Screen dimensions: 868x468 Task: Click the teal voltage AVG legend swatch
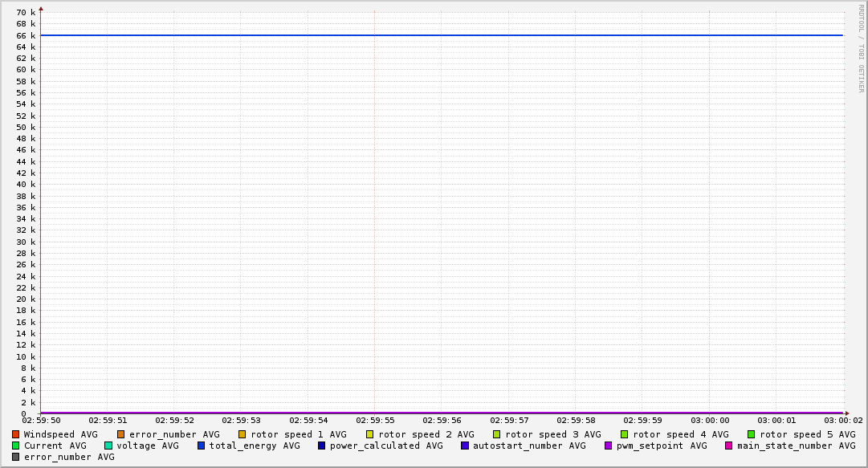(x=108, y=446)
